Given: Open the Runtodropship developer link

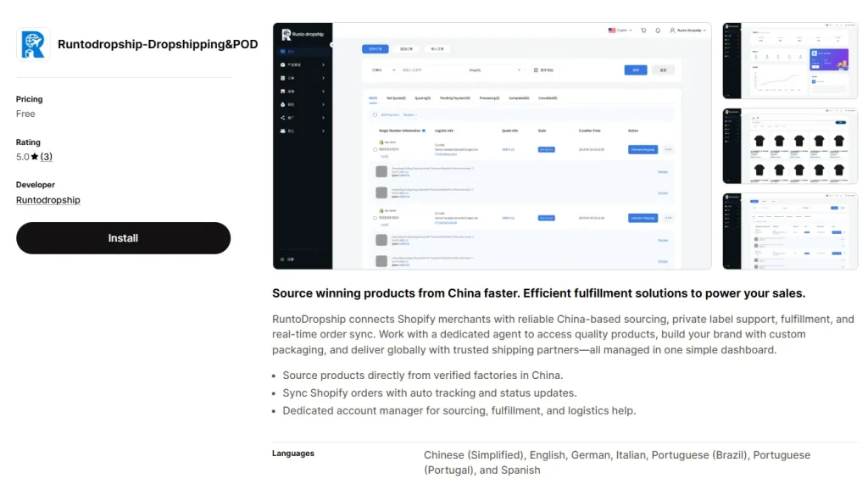Looking at the screenshot, I should click(x=48, y=200).
